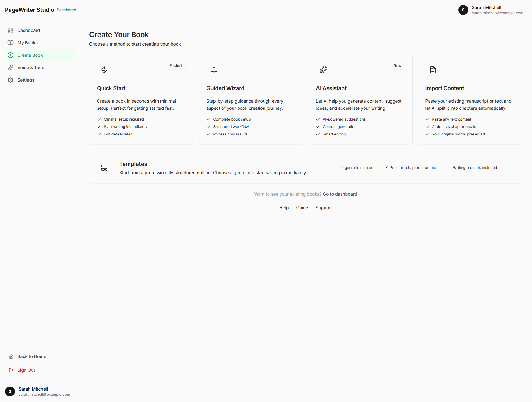This screenshot has height=402, width=532.
Task: Click the My Books book icon
Action: coord(10,42)
